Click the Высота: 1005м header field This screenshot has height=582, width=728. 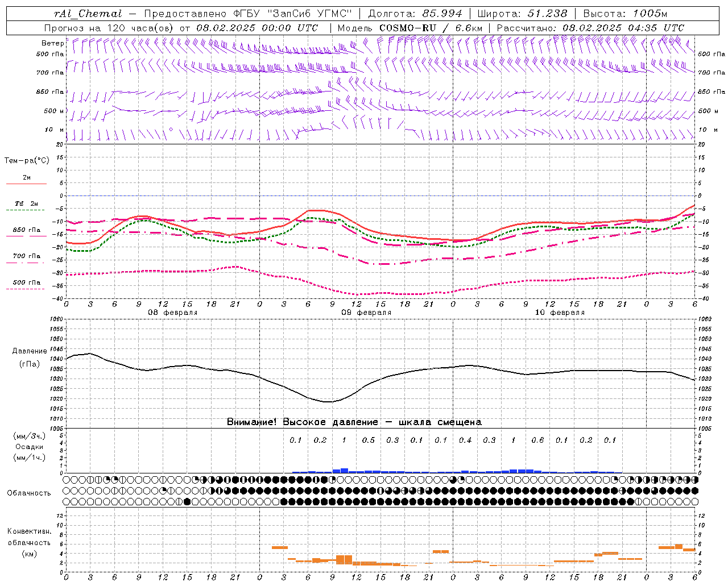[625, 14]
